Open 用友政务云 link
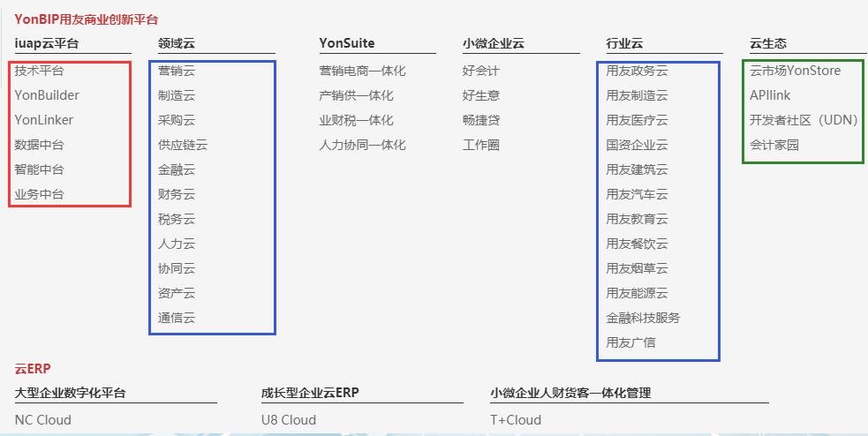The height and width of the screenshot is (436, 868). (638, 71)
